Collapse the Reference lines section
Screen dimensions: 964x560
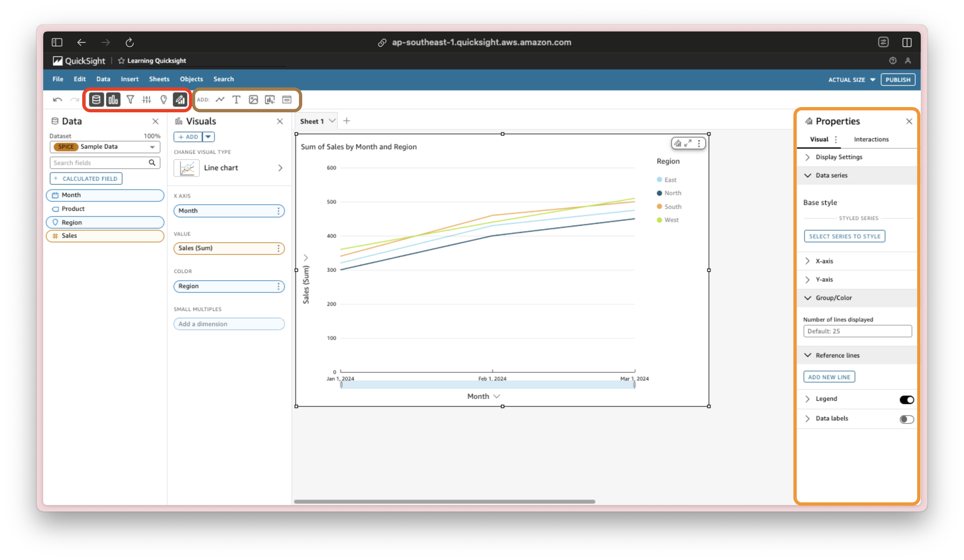point(837,355)
